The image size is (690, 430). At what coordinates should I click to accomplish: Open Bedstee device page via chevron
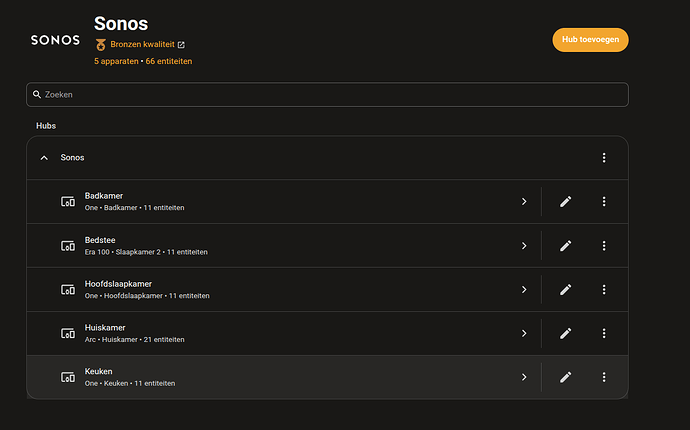tap(524, 246)
